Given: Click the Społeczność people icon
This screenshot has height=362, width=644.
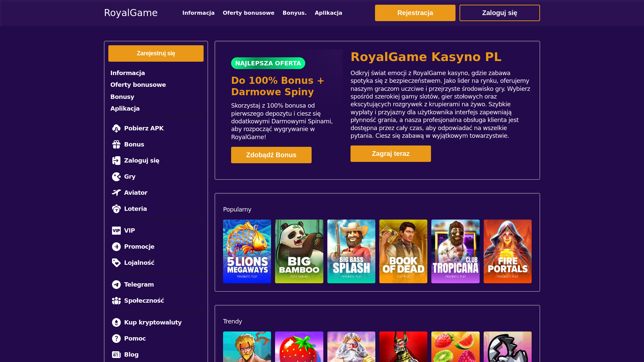Looking at the screenshot, I should [x=116, y=301].
